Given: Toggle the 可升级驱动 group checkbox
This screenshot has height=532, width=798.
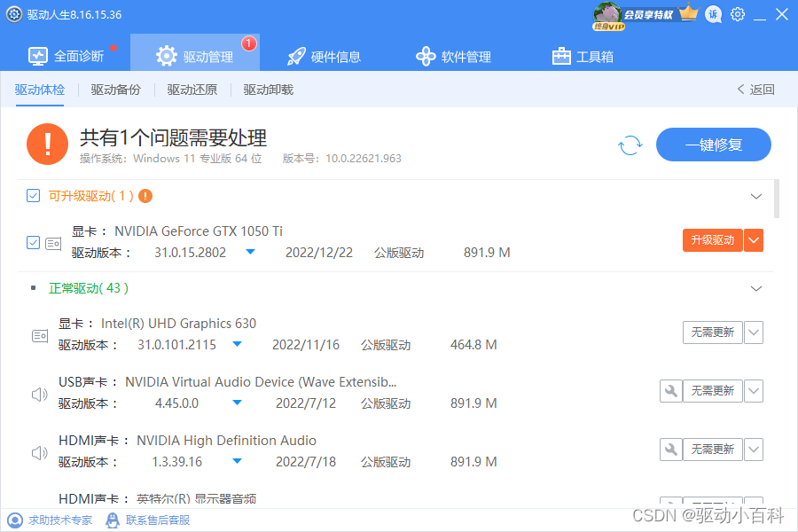Looking at the screenshot, I should [33, 196].
